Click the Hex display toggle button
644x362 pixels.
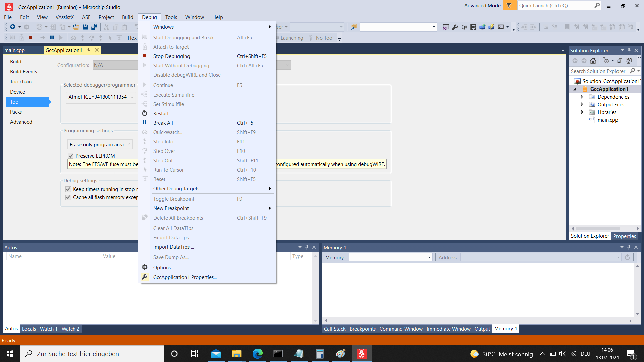pos(132,38)
